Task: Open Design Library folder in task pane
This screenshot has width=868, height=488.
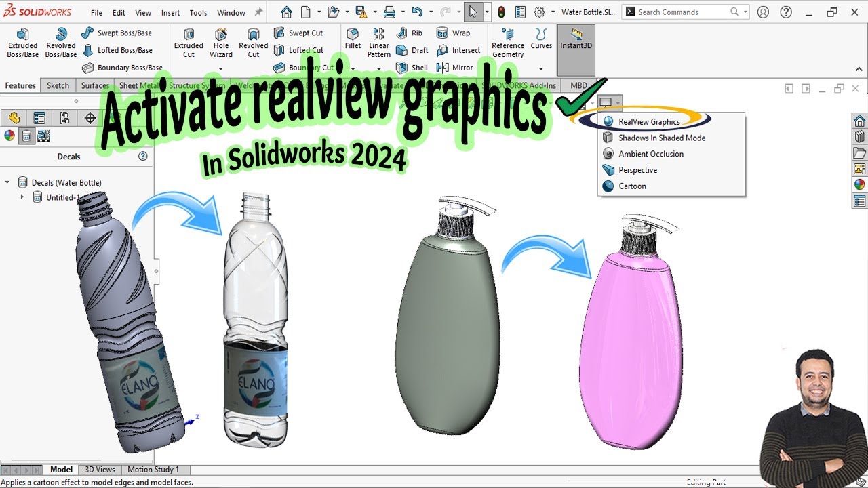Action: (859, 152)
